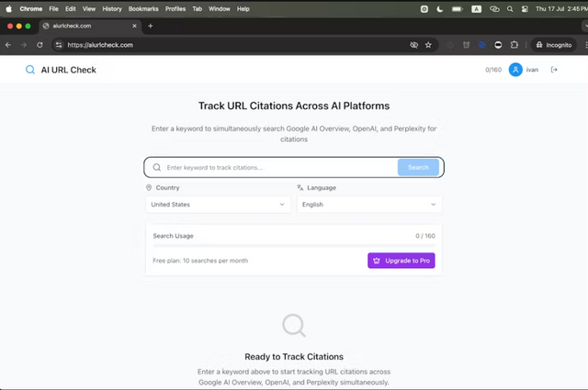588x390 pixels.
Task: Open the Tab menu
Action: [x=197, y=8]
